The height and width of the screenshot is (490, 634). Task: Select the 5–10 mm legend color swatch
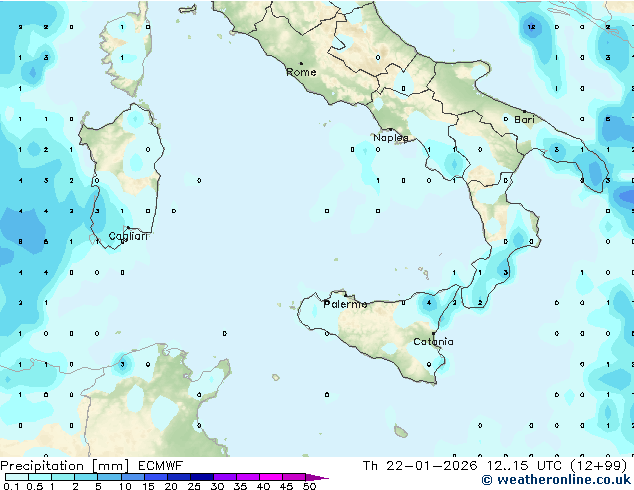pos(109,477)
